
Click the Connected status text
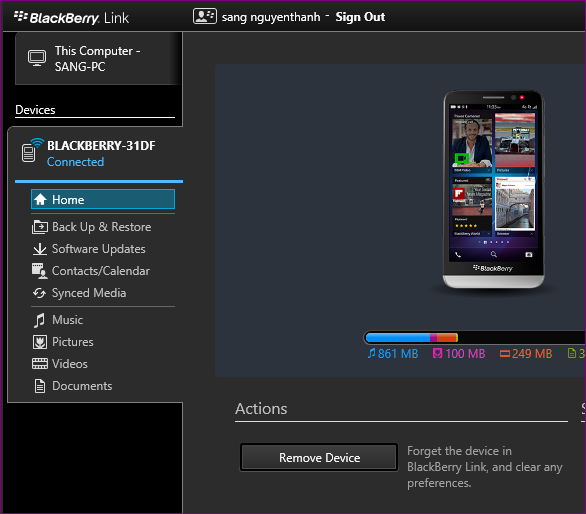pos(75,162)
